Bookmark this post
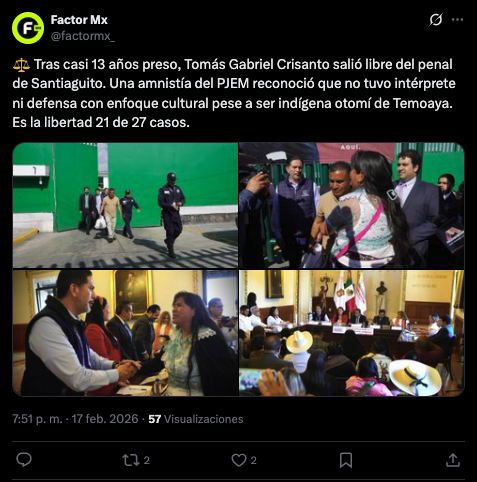Viewport: 477px width, 482px height. click(346, 460)
